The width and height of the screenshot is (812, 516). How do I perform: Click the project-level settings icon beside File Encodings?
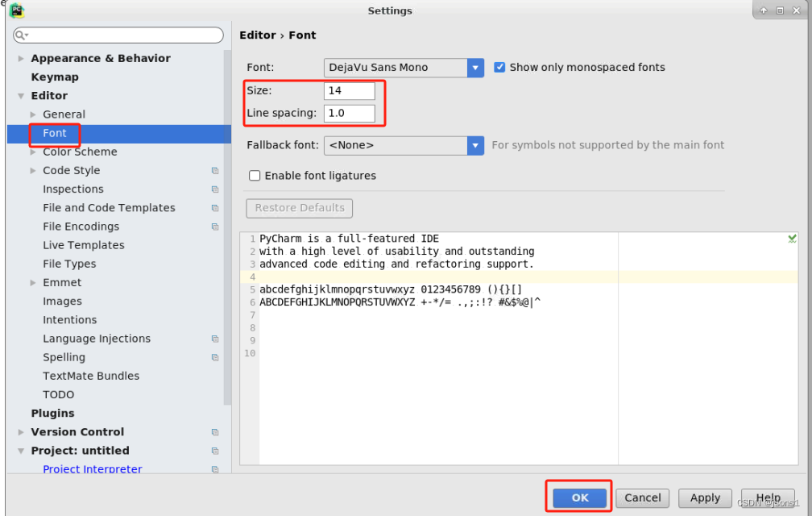coord(215,227)
